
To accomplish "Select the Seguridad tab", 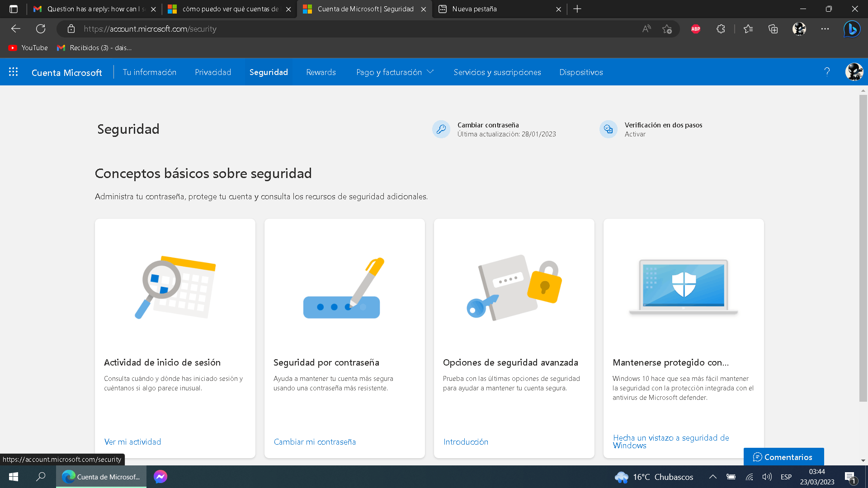I will click(269, 72).
